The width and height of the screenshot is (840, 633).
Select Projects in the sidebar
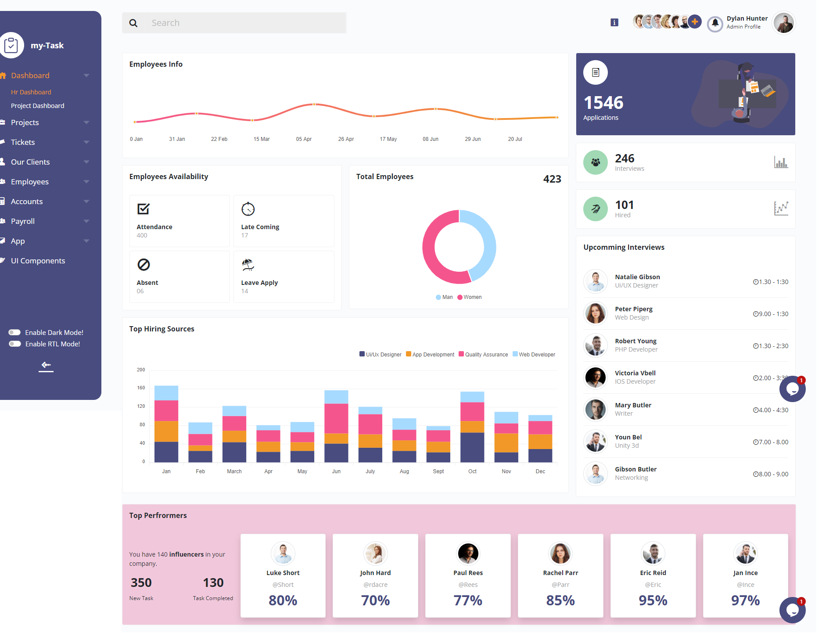(x=25, y=122)
